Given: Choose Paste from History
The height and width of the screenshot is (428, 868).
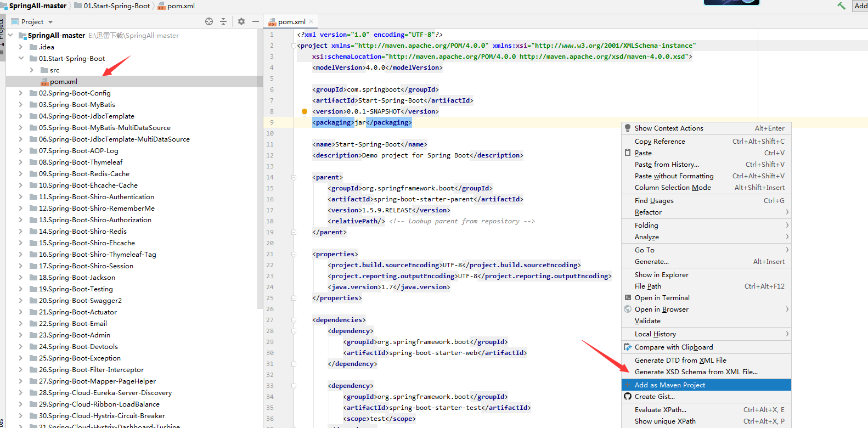Looking at the screenshot, I should [706, 164].
